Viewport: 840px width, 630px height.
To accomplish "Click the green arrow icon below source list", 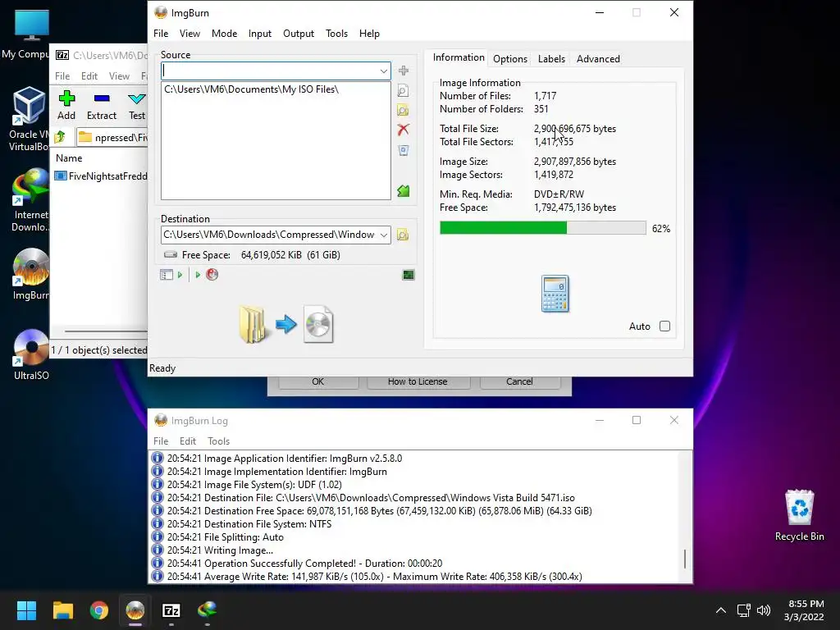I will point(404,190).
